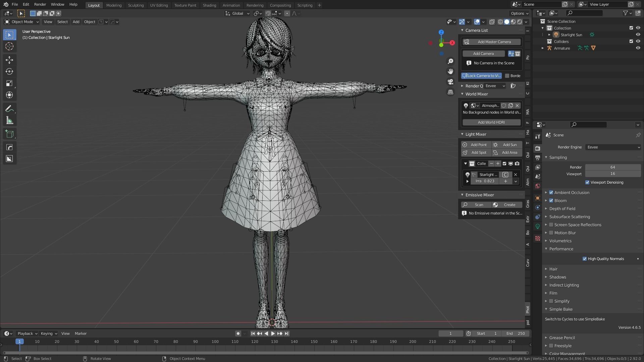Click Add Master Camera button
This screenshot has width=644, height=362.
click(x=491, y=42)
